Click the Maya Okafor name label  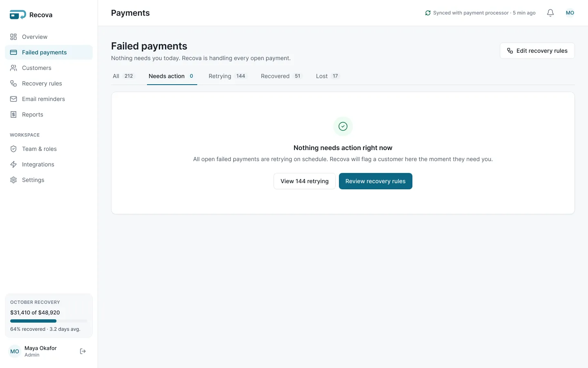(x=40, y=348)
